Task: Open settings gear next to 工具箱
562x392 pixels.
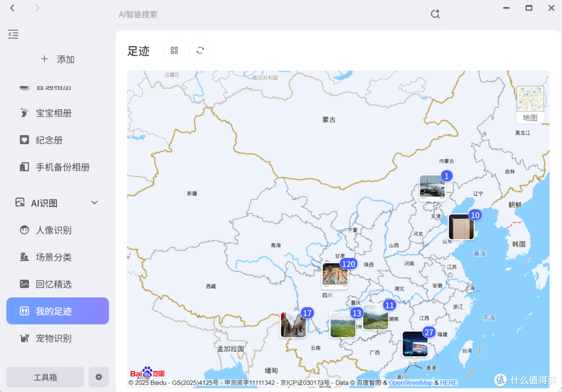Action: click(x=98, y=377)
